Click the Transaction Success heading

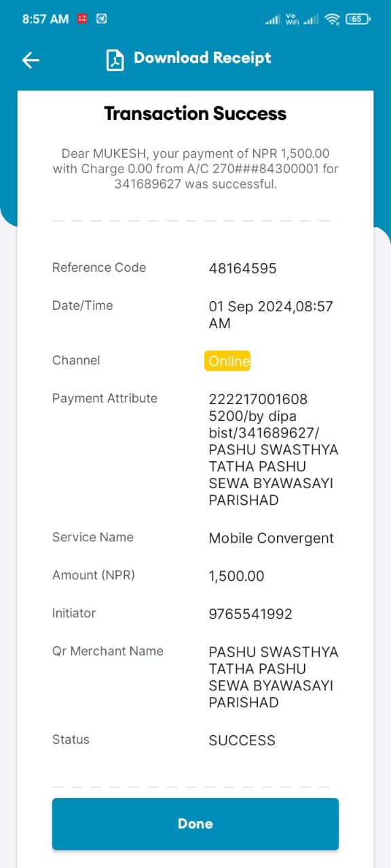[195, 113]
